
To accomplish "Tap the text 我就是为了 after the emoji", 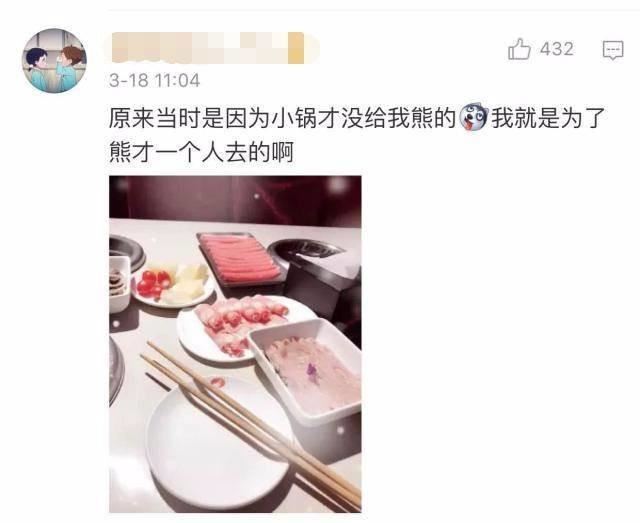I will (x=548, y=118).
